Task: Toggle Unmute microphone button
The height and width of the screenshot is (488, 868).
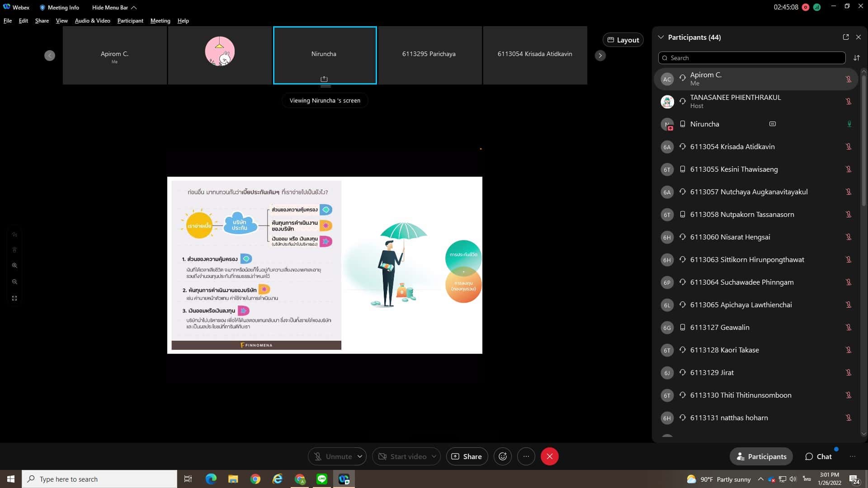Action: pyautogui.click(x=333, y=456)
